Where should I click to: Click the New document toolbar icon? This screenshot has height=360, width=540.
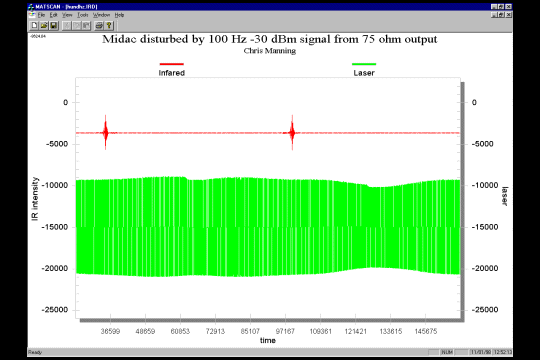coord(34,25)
